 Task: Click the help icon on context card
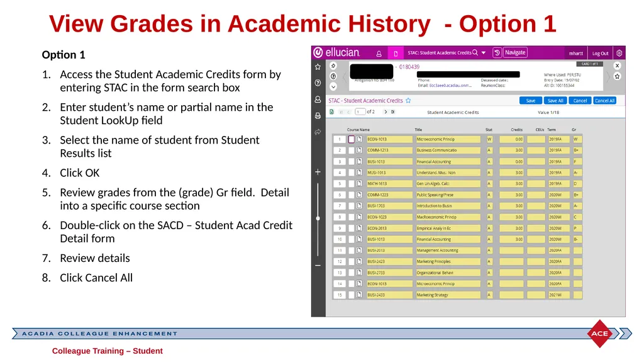point(333,76)
